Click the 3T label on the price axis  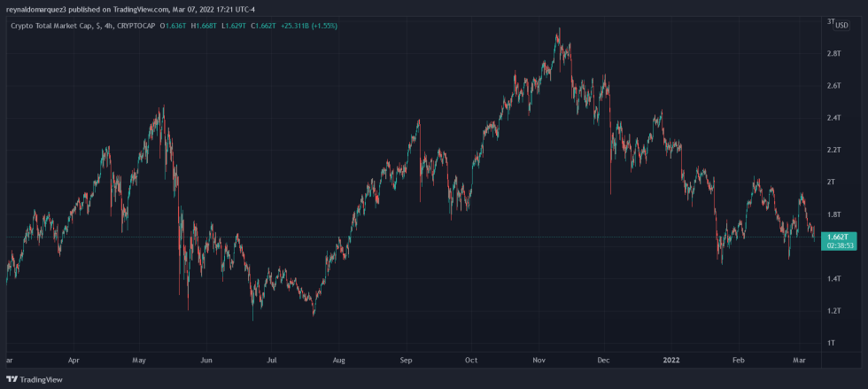click(830, 21)
